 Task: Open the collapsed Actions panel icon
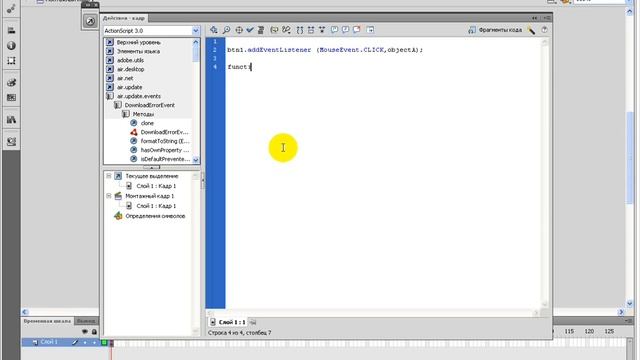tap(90, 21)
